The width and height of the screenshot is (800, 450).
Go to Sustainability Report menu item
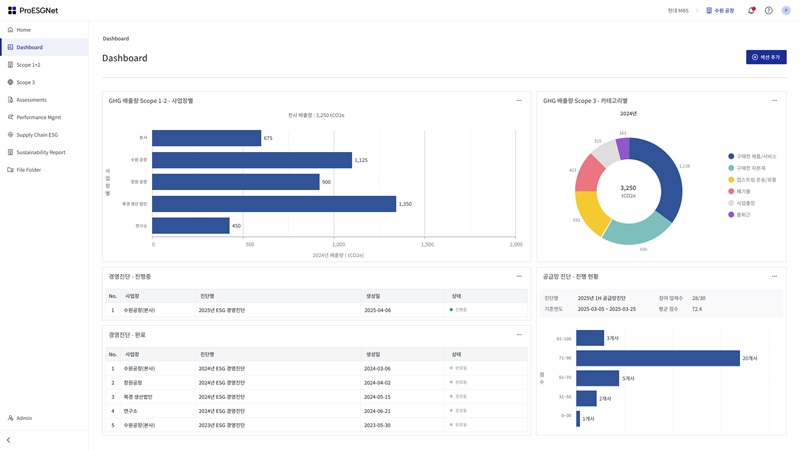[41, 152]
